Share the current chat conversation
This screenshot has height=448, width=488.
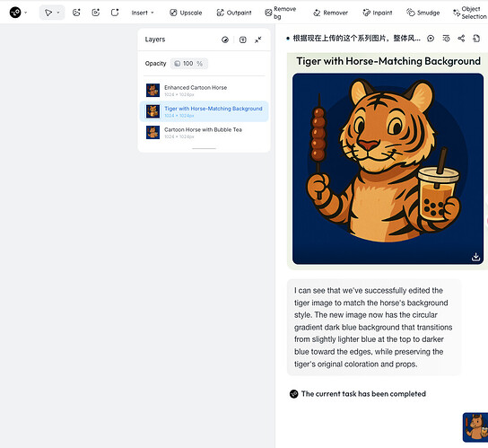pos(461,39)
